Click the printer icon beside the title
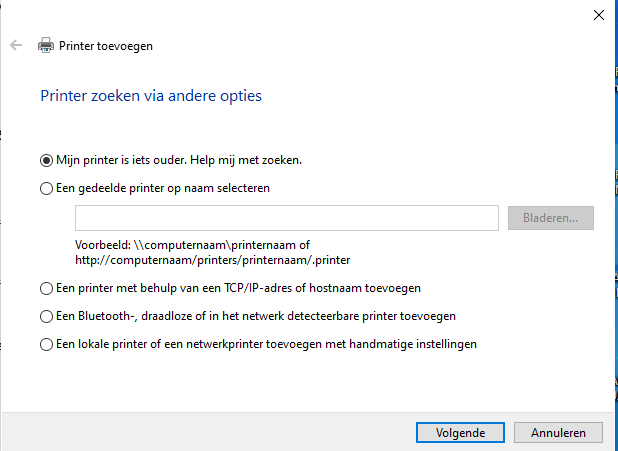This screenshot has width=618, height=451. pyautogui.click(x=46, y=45)
